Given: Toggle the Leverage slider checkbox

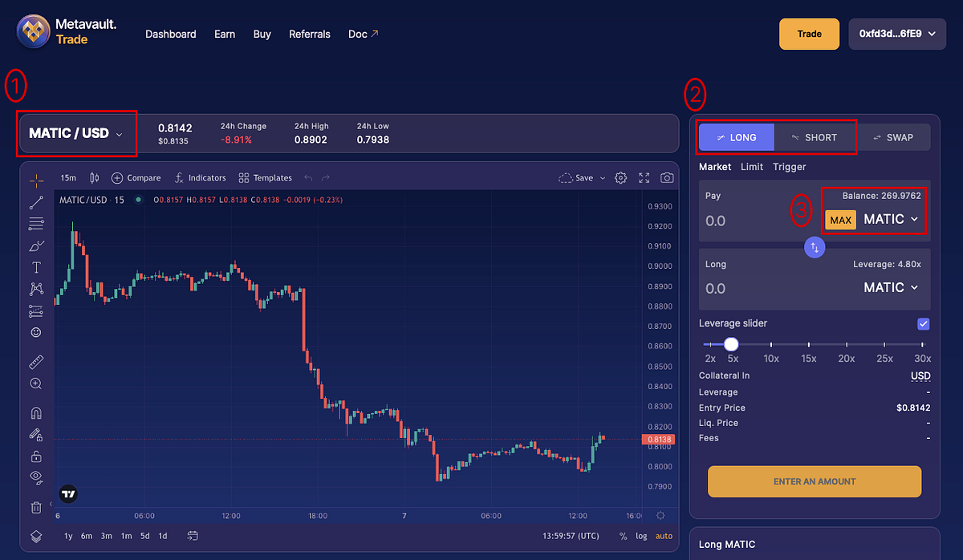Looking at the screenshot, I should [923, 323].
